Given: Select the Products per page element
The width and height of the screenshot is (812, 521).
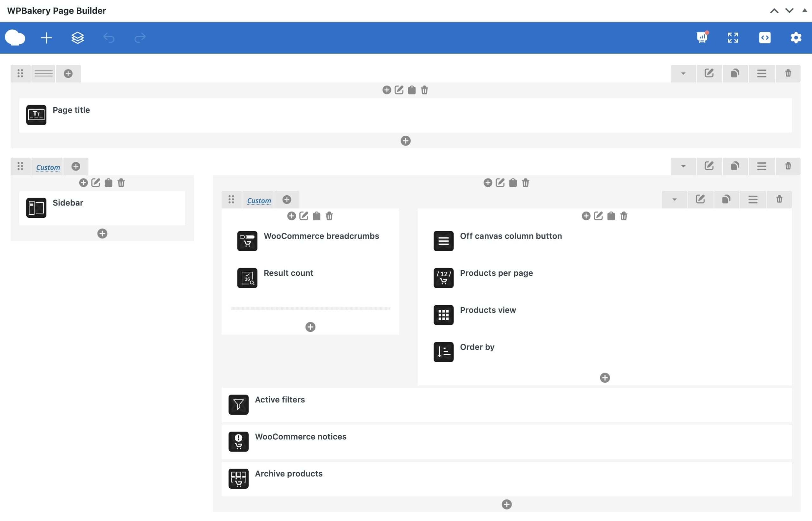Looking at the screenshot, I should pyautogui.click(x=605, y=278).
